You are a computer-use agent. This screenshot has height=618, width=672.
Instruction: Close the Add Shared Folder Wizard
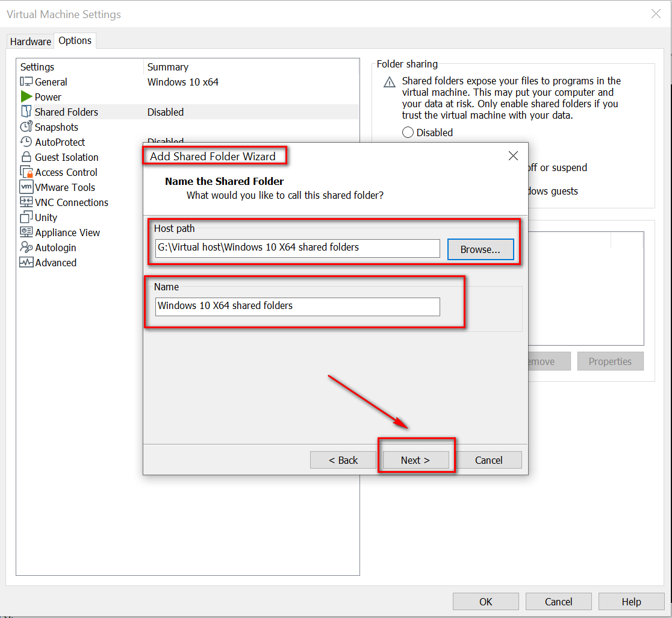[513, 155]
